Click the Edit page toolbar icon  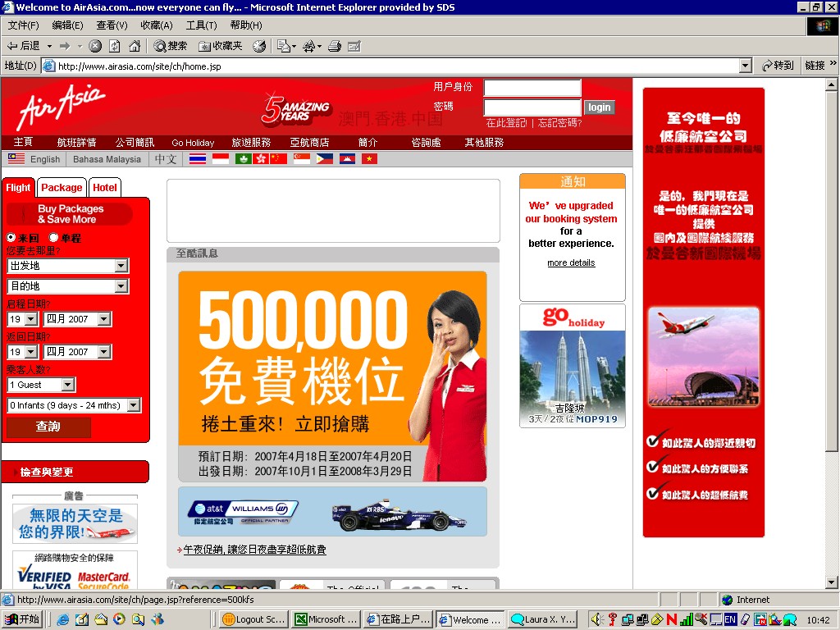(354, 46)
